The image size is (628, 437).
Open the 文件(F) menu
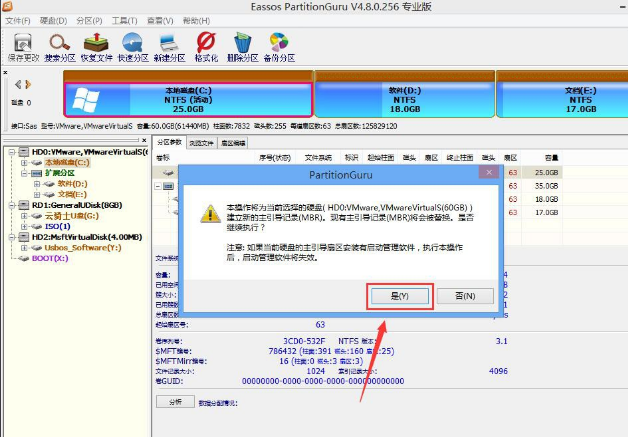19,20
